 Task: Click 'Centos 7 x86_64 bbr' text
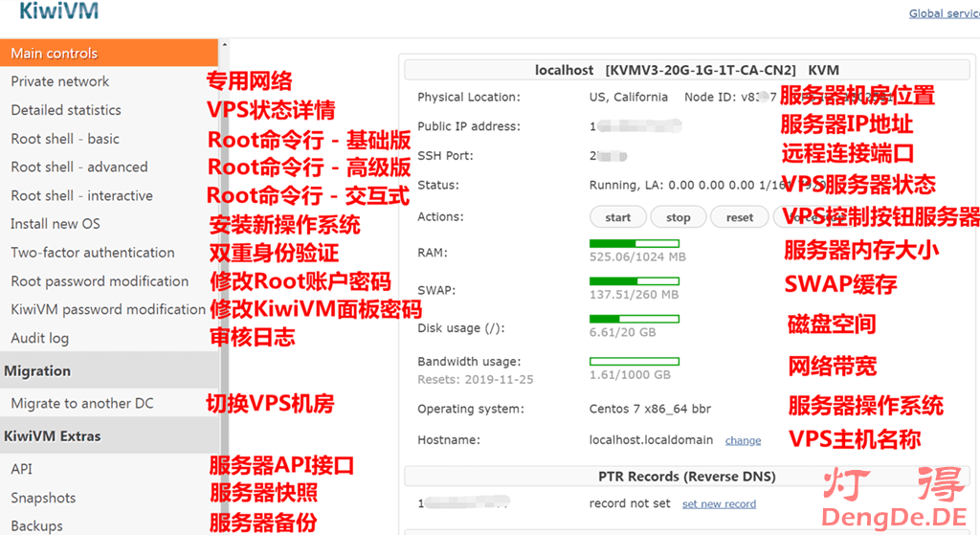click(x=650, y=409)
